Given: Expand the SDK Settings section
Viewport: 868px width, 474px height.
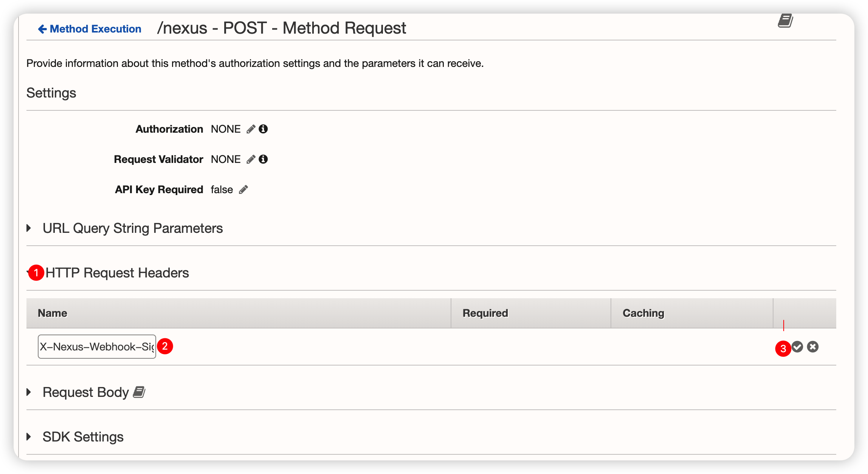Looking at the screenshot, I should coord(29,437).
